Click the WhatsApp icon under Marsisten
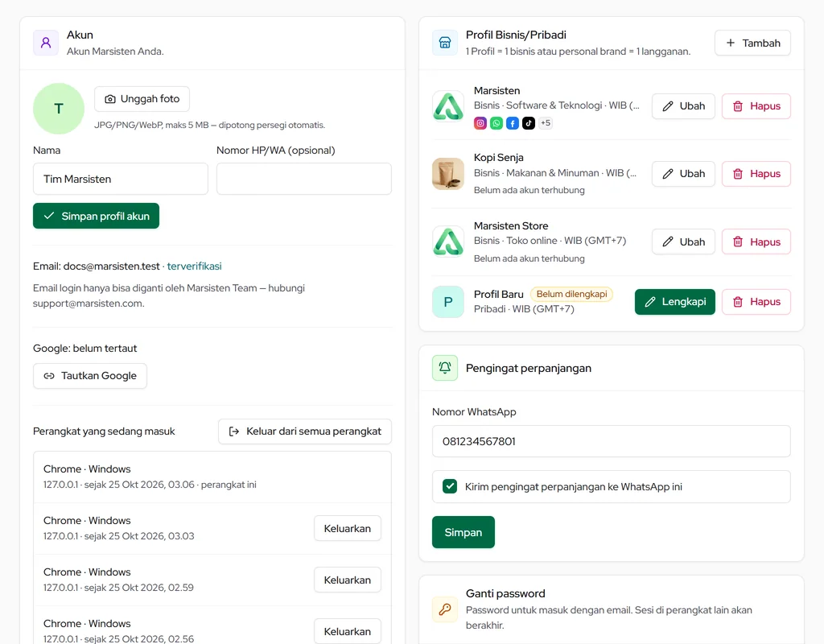The width and height of the screenshot is (824, 644). pos(496,123)
